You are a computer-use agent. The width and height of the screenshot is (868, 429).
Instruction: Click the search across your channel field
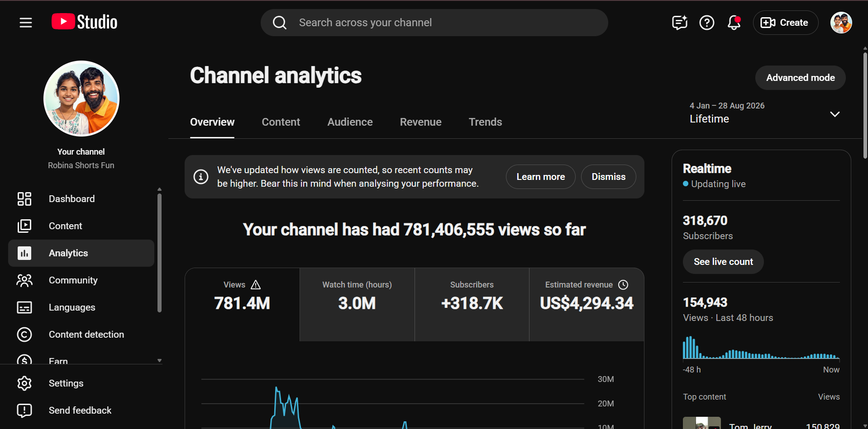tap(434, 23)
